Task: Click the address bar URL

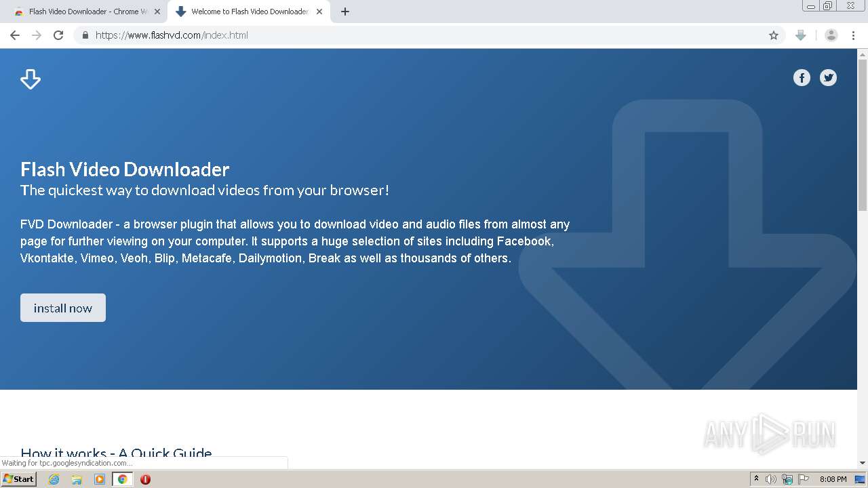Action: point(172,35)
